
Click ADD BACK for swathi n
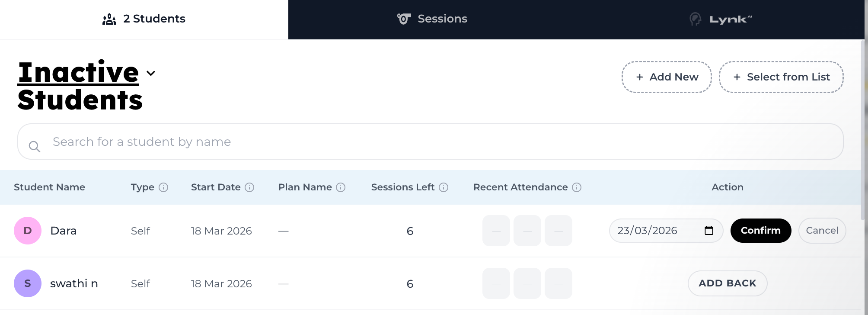[x=728, y=283]
